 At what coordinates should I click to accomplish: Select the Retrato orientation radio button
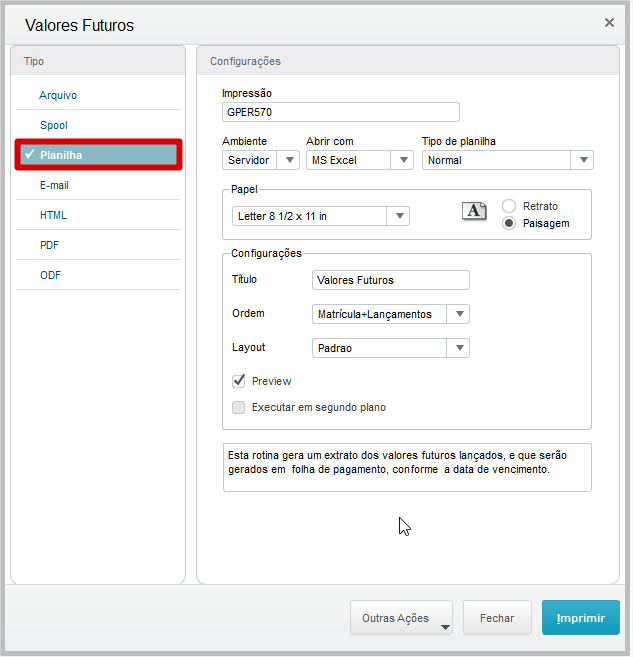[x=509, y=206]
